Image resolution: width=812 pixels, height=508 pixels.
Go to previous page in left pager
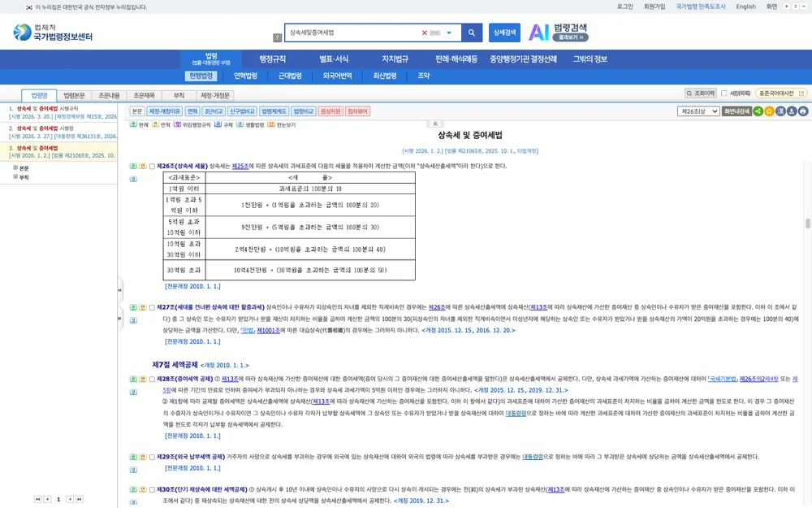(x=47, y=499)
